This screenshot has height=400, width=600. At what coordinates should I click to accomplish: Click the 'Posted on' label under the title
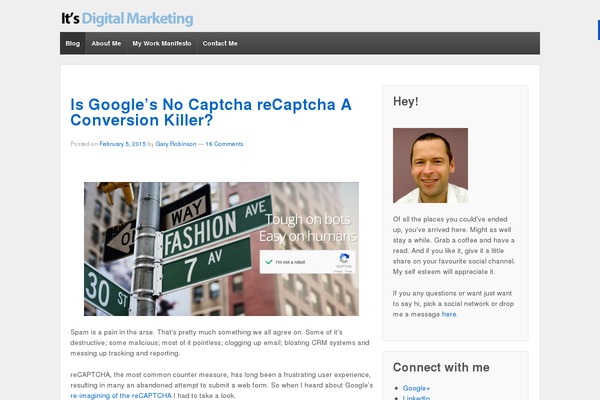tap(84, 144)
